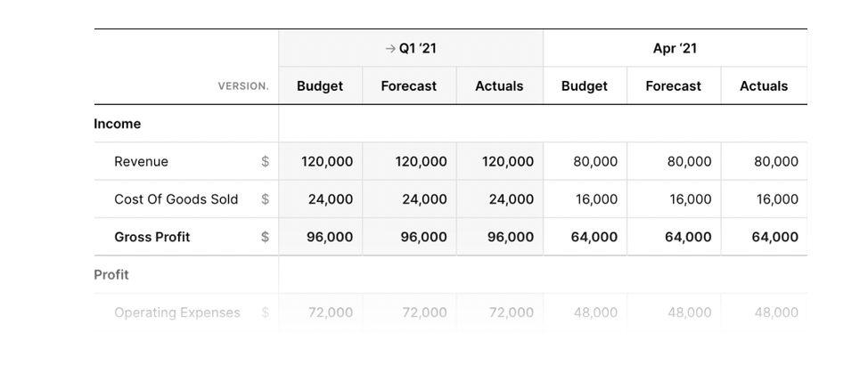Image resolution: width=868 pixels, height=365 pixels.
Task: Select the Apr '21 period header
Action: click(x=676, y=48)
